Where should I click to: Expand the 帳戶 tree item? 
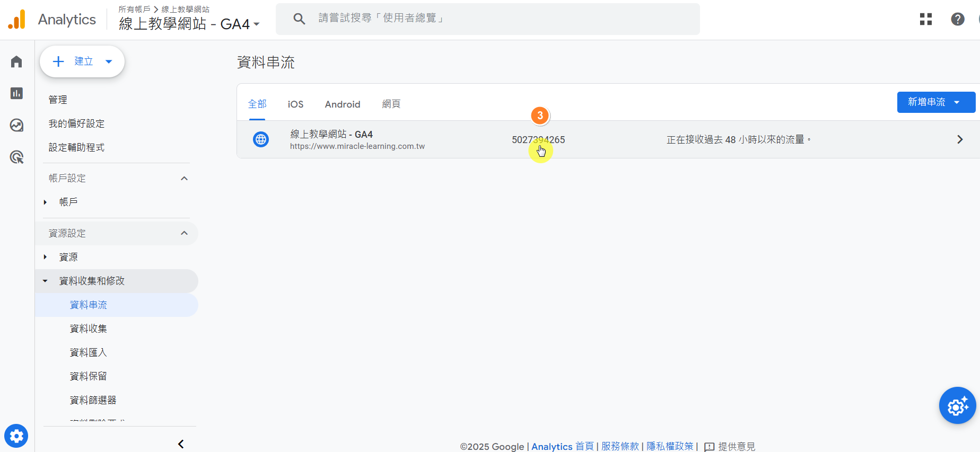[x=46, y=202]
